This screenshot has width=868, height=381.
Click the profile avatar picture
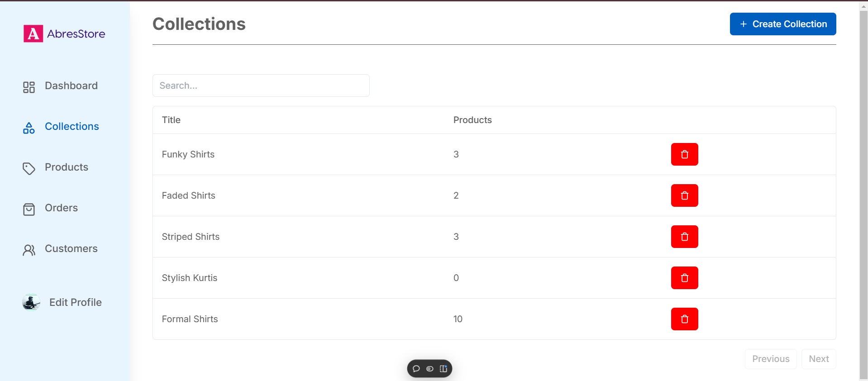(31, 302)
